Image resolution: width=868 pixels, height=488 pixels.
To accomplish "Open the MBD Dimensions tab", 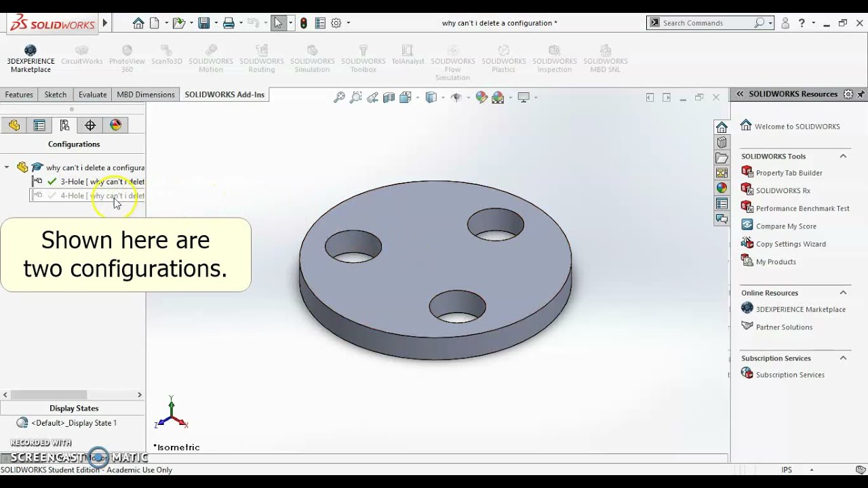I will pyautogui.click(x=146, y=95).
